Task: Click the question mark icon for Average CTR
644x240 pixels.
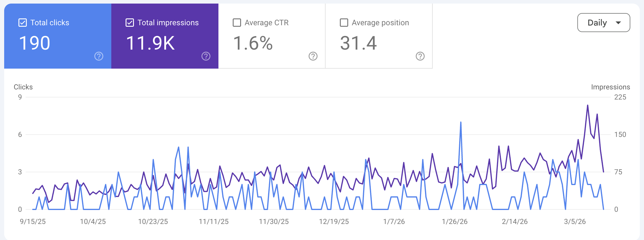Action: (x=313, y=56)
